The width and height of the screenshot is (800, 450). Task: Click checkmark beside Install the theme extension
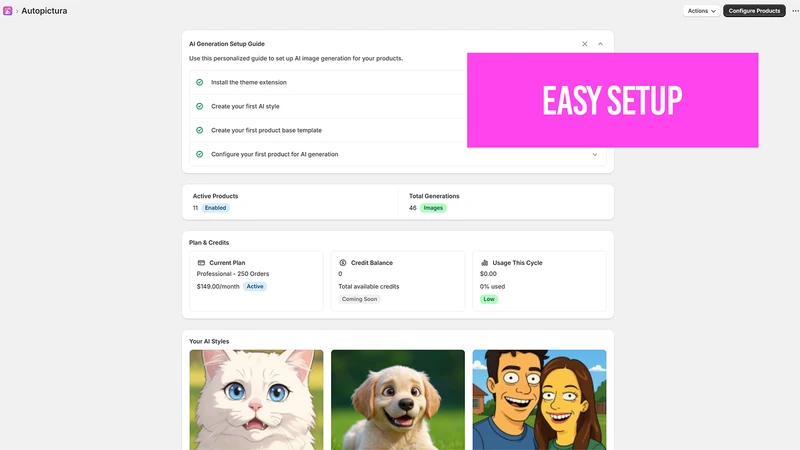pyautogui.click(x=199, y=82)
